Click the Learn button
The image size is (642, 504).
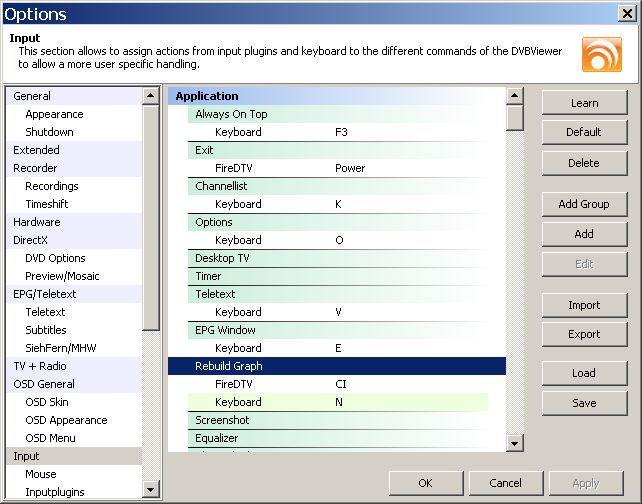point(584,103)
